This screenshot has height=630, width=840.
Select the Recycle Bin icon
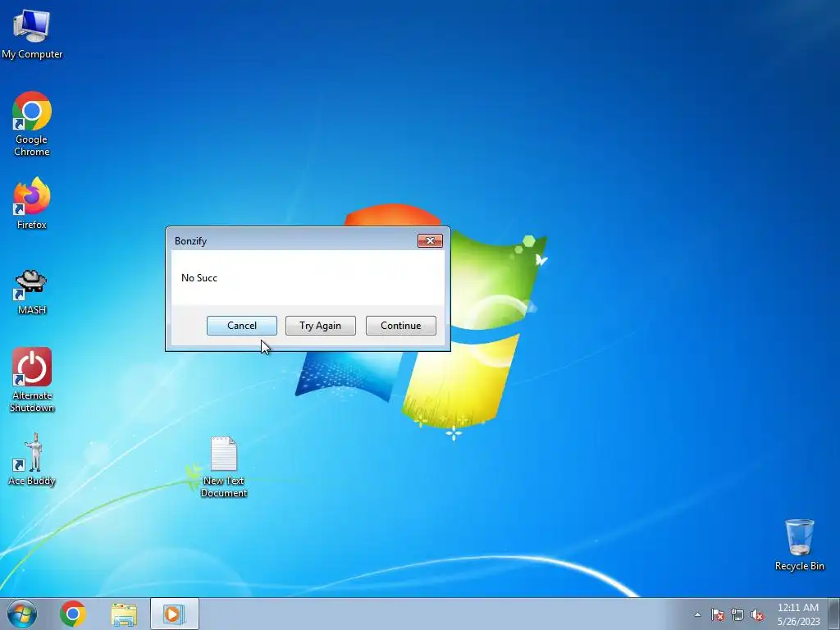tap(799, 545)
